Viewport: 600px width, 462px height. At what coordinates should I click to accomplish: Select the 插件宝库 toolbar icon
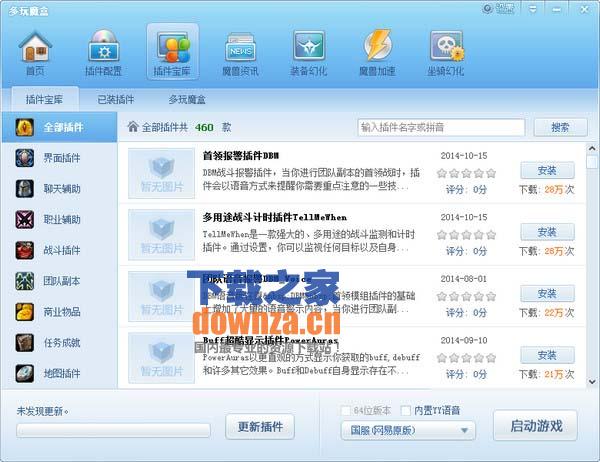pyautogui.click(x=172, y=52)
